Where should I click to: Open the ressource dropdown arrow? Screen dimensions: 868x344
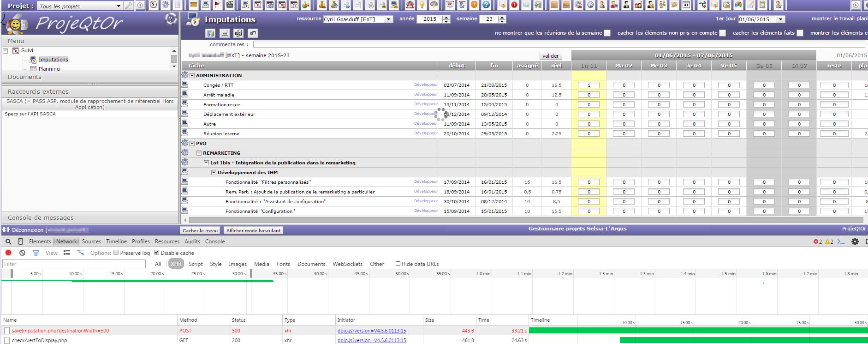pos(388,19)
